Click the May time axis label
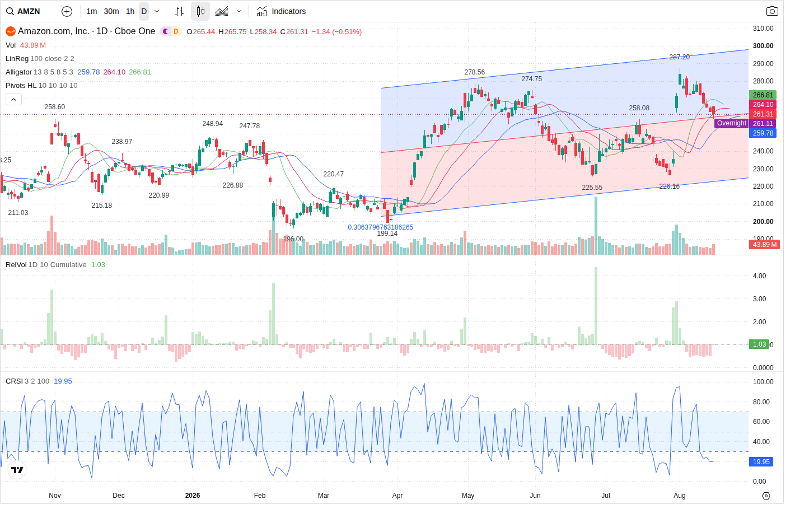 tap(468, 496)
